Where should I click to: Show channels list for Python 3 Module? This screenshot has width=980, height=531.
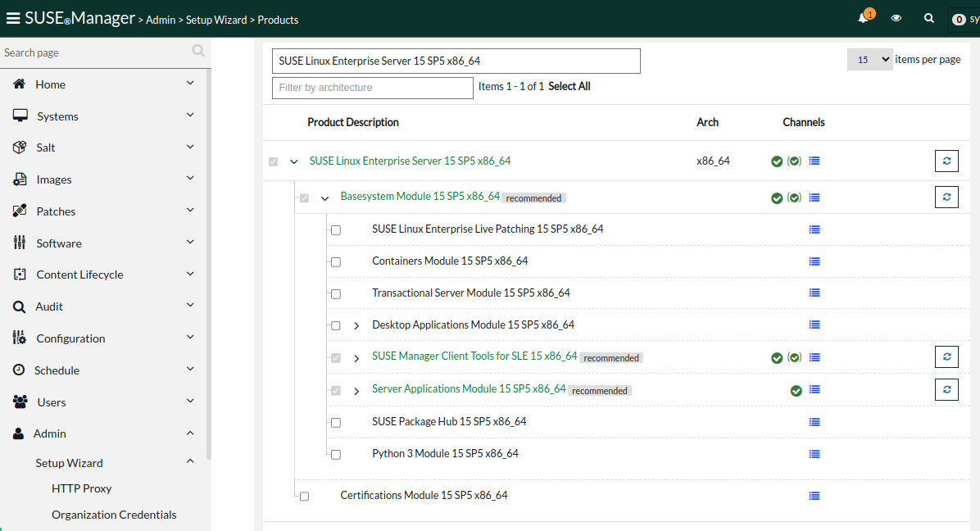pyautogui.click(x=814, y=454)
